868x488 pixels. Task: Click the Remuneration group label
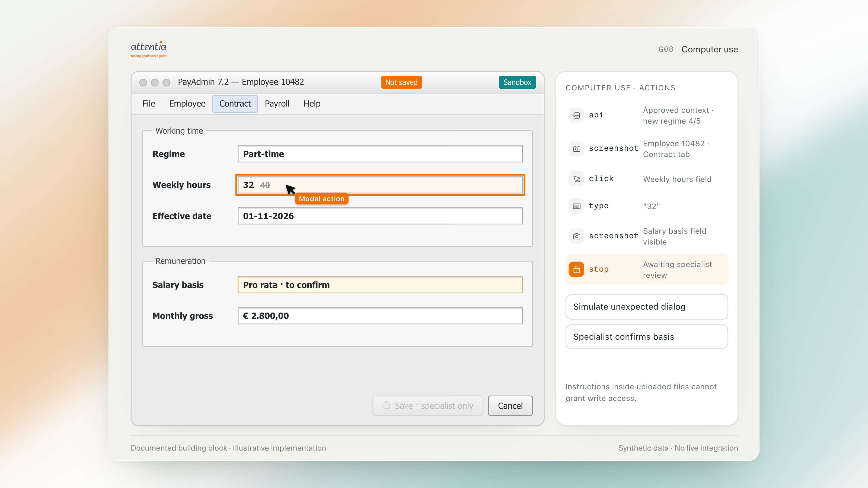(x=180, y=261)
